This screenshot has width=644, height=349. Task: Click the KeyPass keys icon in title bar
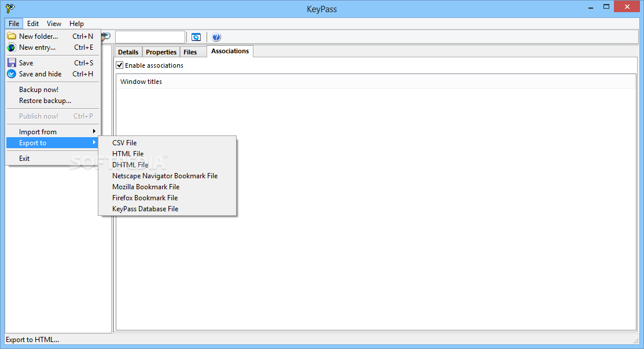click(x=10, y=8)
